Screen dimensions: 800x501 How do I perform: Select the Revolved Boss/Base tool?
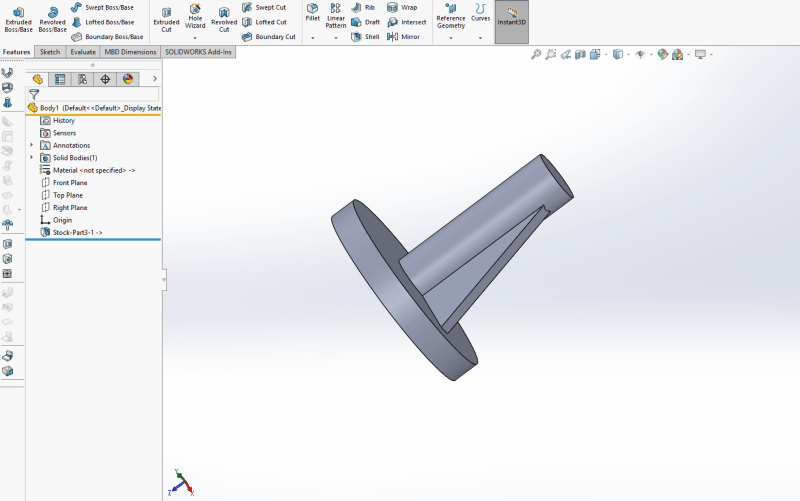click(x=52, y=20)
